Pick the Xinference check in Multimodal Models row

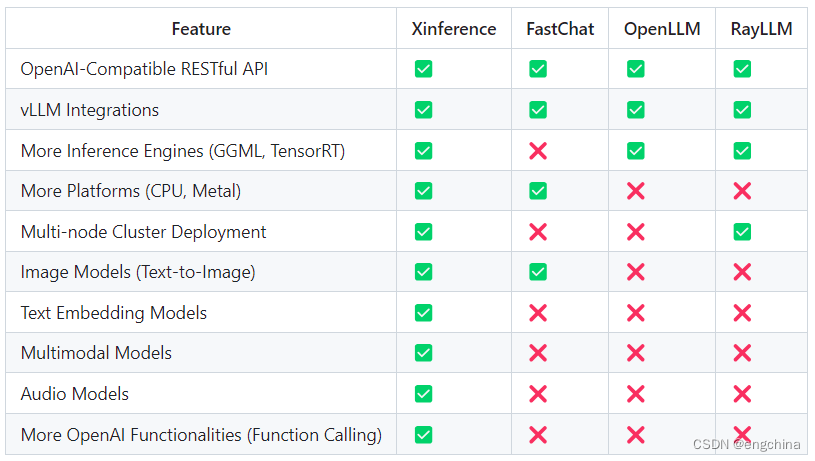423,353
